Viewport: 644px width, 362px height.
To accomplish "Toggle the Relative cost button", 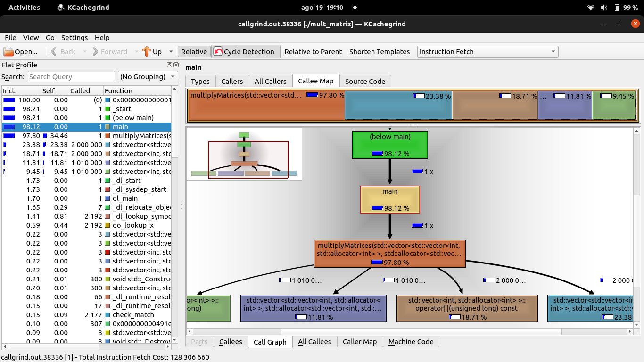I will tap(194, 52).
